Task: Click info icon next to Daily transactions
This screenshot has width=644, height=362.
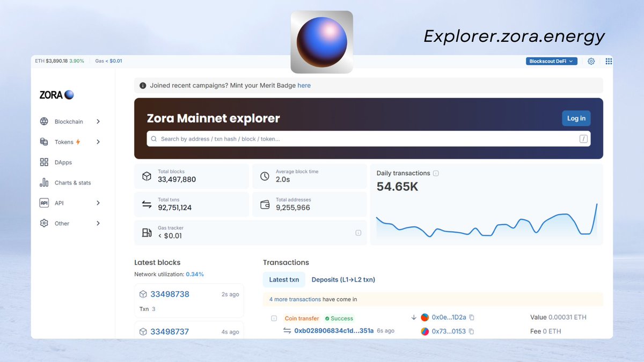Action: [436, 173]
